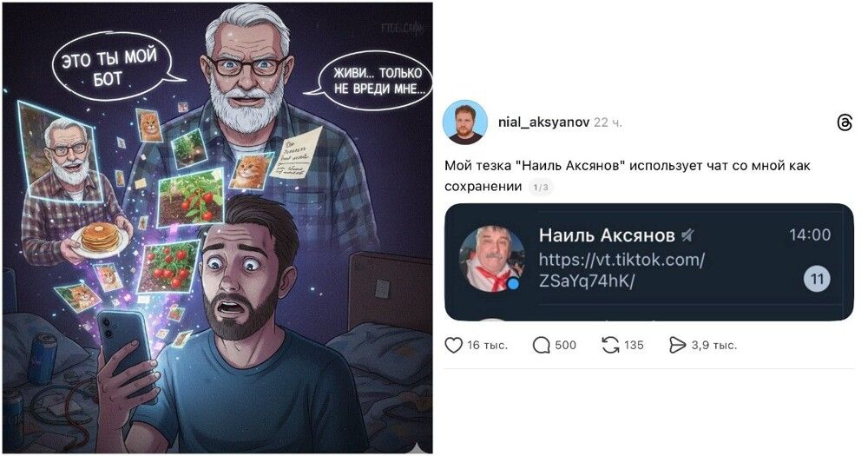Click the post text about Наиль Аксянов
868x456 pixels.
point(628,175)
